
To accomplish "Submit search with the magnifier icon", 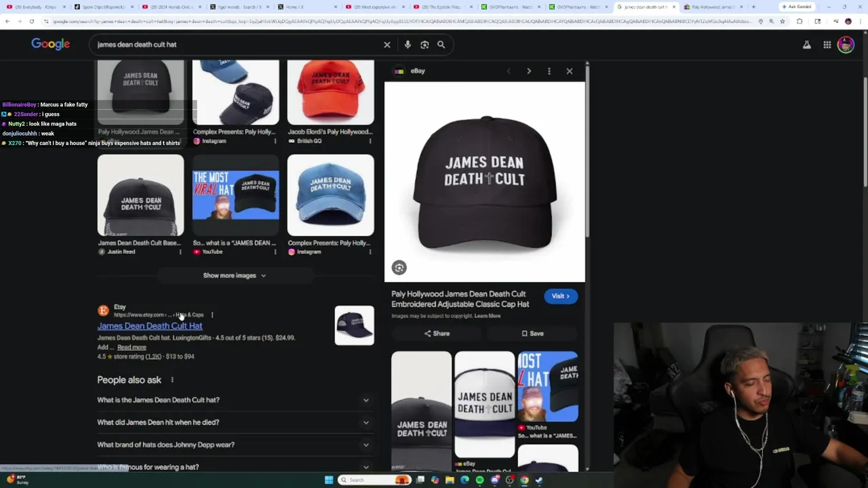I will coord(441,45).
